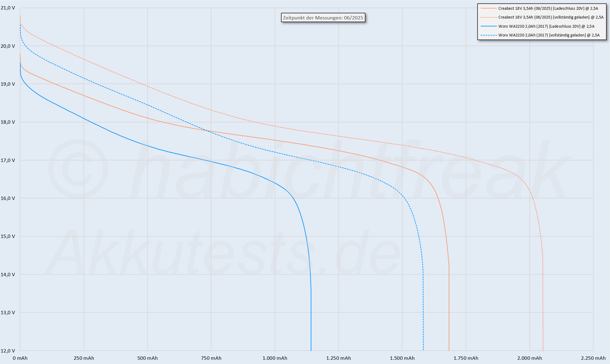Click the solid blue line sample in legend
610x364 pixels.
[x=488, y=26]
